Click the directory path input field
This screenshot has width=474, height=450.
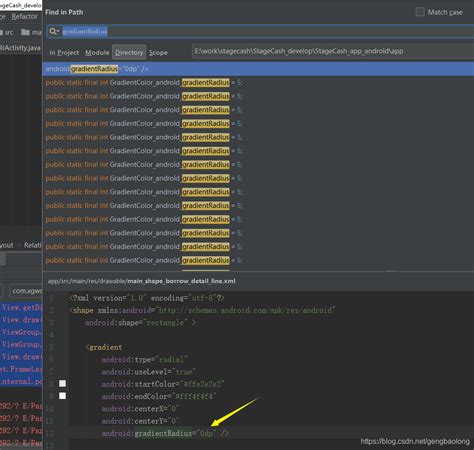click(x=333, y=51)
